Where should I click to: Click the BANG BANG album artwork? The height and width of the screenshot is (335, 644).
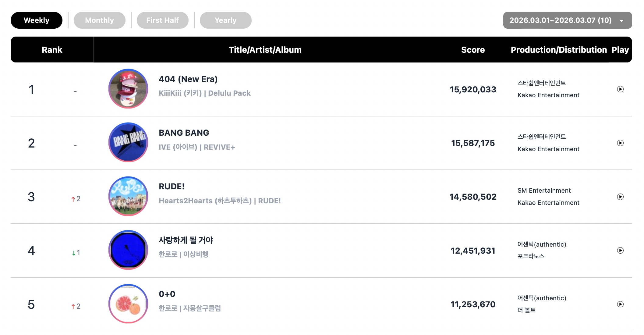(128, 142)
